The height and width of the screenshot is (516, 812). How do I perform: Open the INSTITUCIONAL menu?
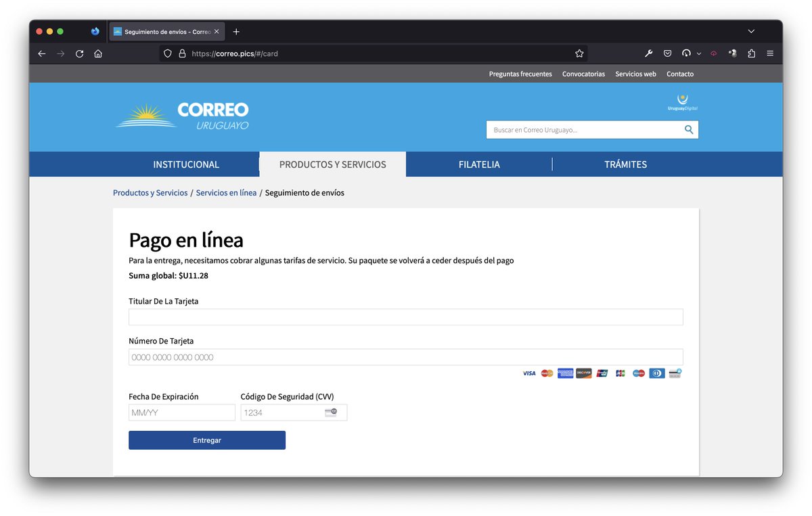pos(186,164)
